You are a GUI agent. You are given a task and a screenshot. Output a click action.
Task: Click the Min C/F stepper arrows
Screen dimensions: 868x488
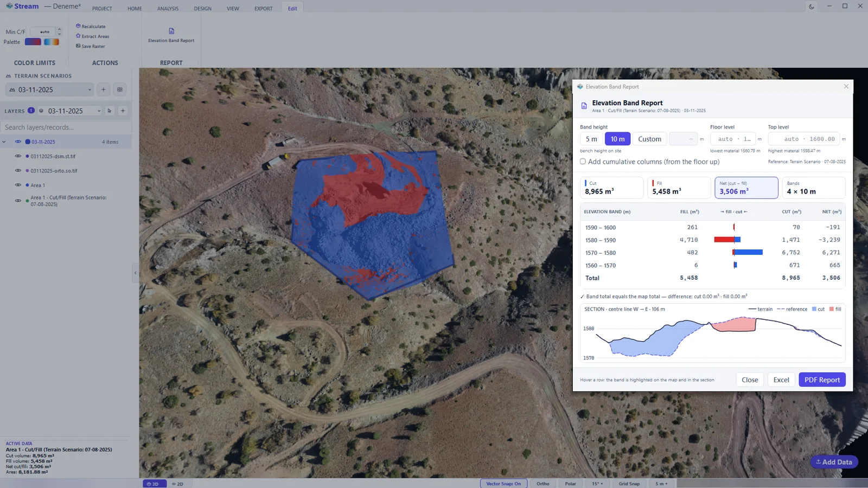click(x=59, y=31)
